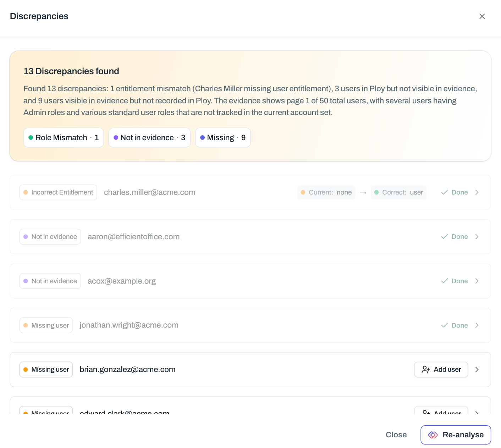Viewport: 501px width, 448px height.
Task: Expand the brian.gonzalez@acme.com row chevron
Action: (x=477, y=370)
